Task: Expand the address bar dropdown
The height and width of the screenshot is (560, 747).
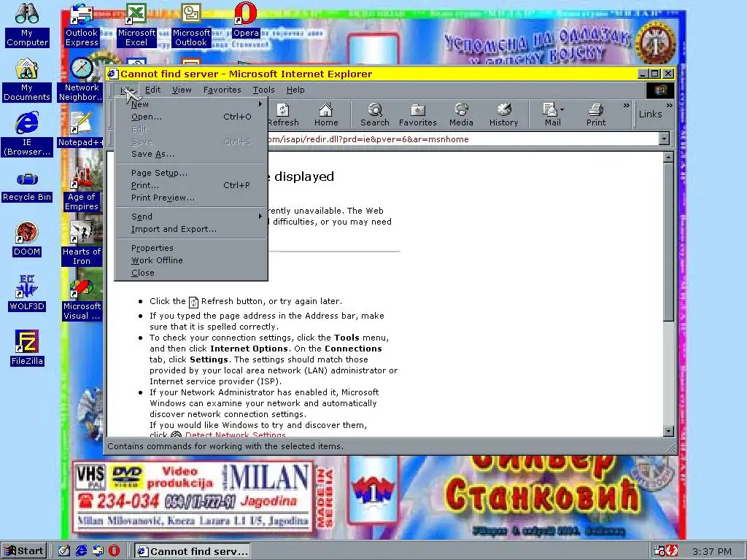Action: pyautogui.click(x=664, y=139)
